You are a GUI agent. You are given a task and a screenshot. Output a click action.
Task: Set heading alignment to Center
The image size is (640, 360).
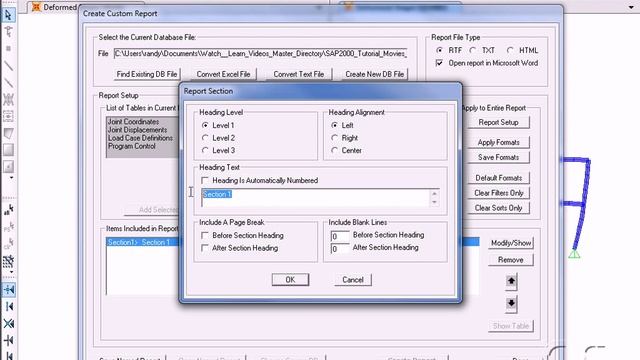pos(335,150)
